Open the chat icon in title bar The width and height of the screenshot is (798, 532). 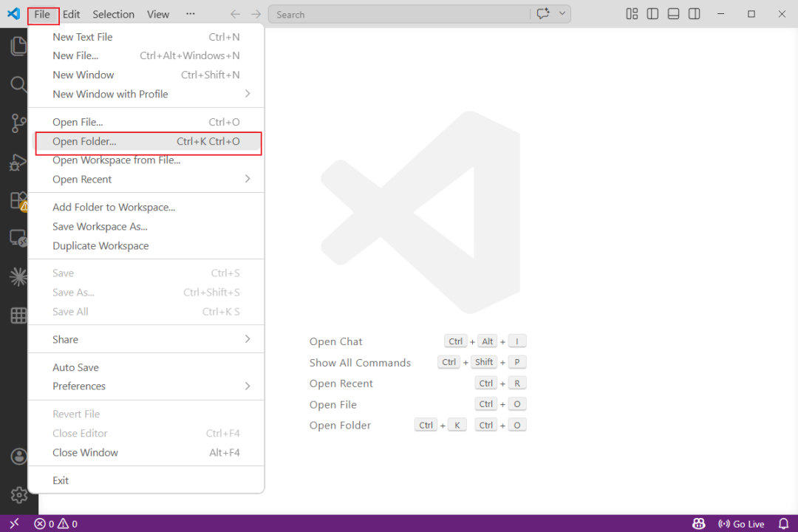point(543,14)
